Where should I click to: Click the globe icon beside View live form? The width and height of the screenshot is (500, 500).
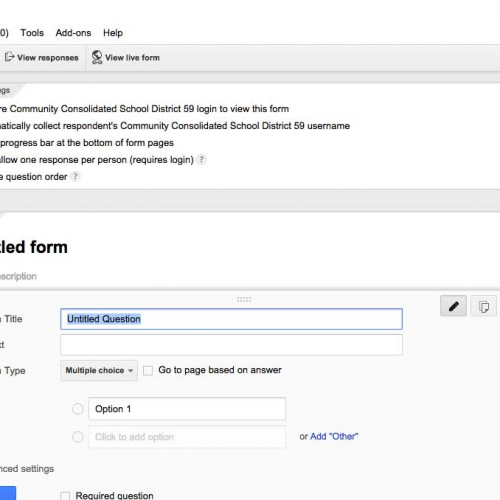[x=97, y=57]
